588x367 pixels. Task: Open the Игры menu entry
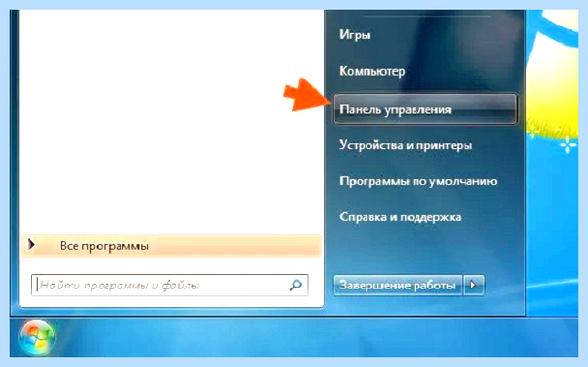pyautogui.click(x=355, y=35)
